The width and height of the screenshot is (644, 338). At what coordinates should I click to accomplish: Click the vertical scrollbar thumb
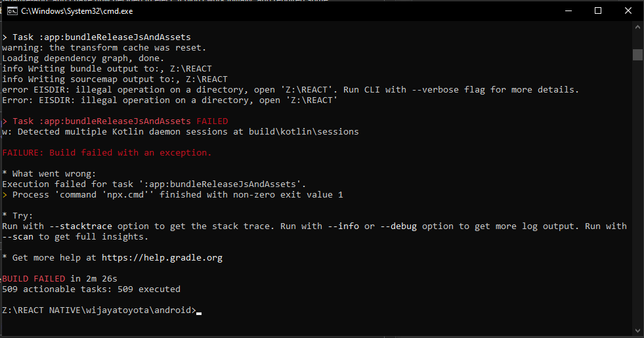pos(637,54)
